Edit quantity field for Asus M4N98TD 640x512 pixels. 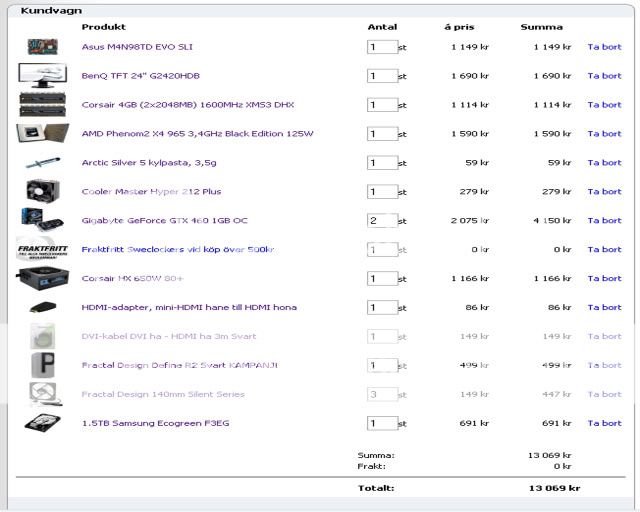(382, 47)
